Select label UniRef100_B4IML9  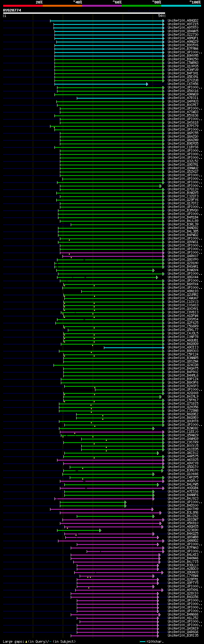pyautogui.click(x=183, y=397)
